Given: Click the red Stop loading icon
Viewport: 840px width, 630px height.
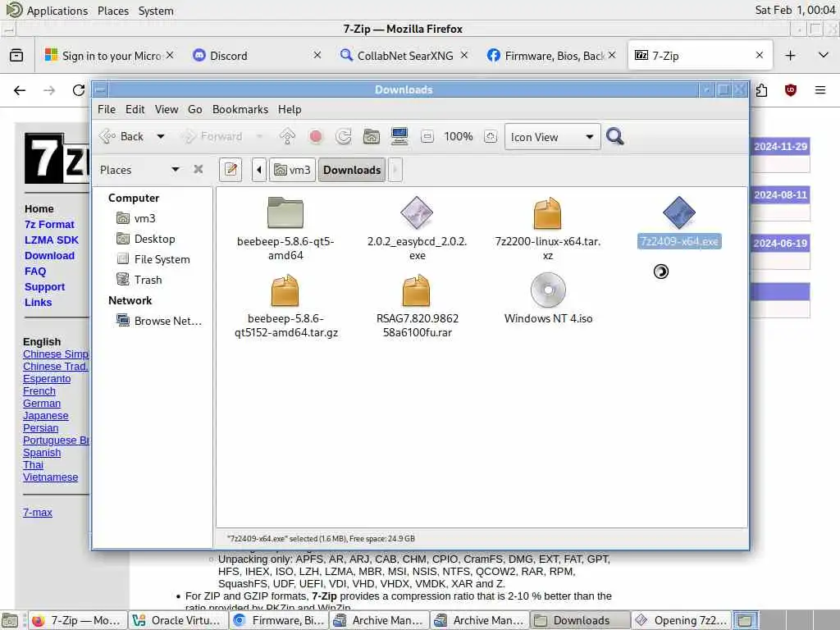Looking at the screenshot, I should 316,137.
